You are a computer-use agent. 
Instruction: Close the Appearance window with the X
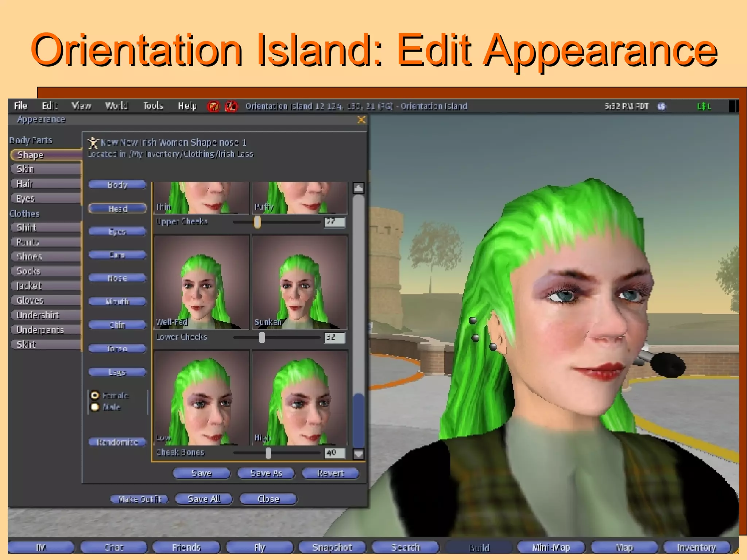click(361, 120)
